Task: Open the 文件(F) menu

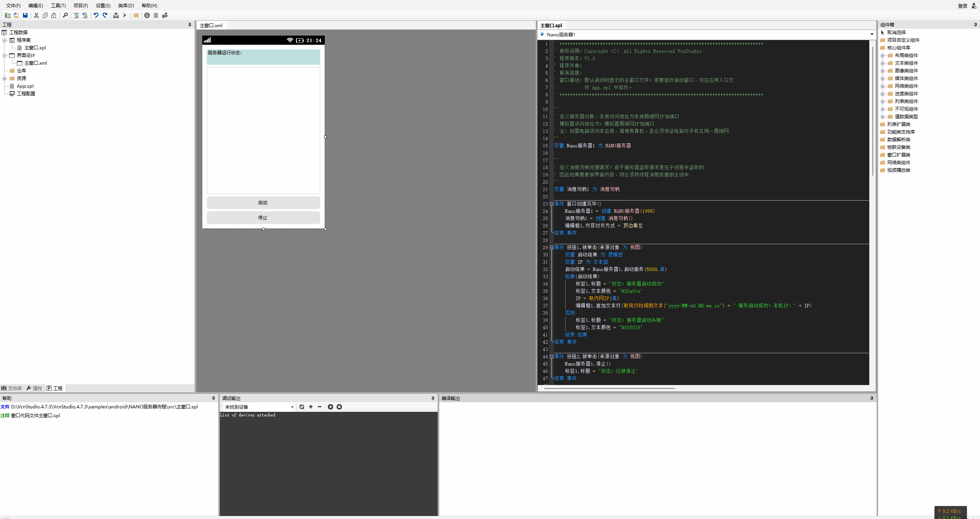Action: tap(13, 6)
